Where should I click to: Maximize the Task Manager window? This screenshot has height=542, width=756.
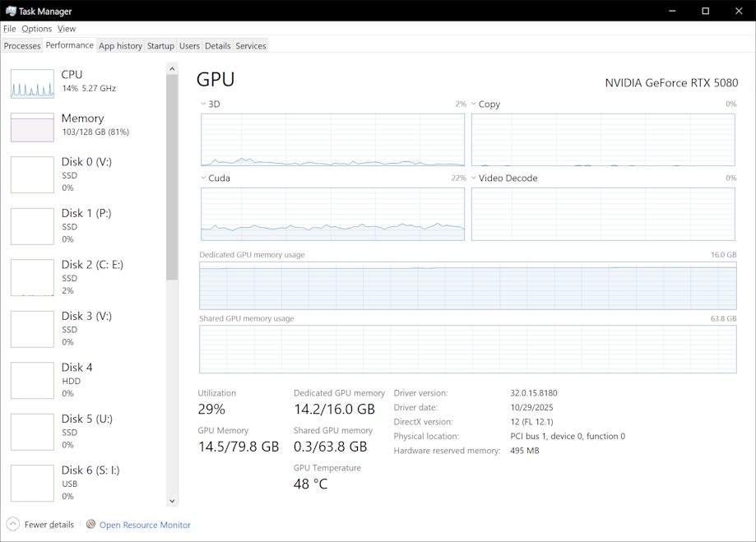click(x=705, y=11)
